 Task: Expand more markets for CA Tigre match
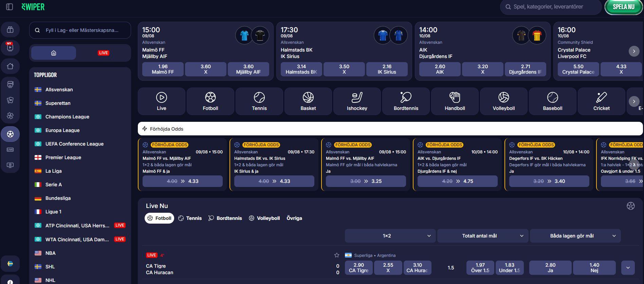[x=628, y=268]
